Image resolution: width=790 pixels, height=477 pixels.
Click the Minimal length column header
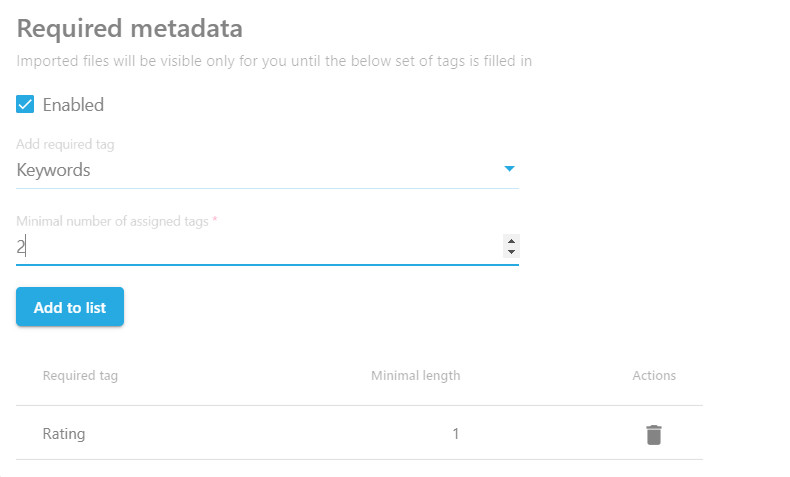click(x=415, y=376)
